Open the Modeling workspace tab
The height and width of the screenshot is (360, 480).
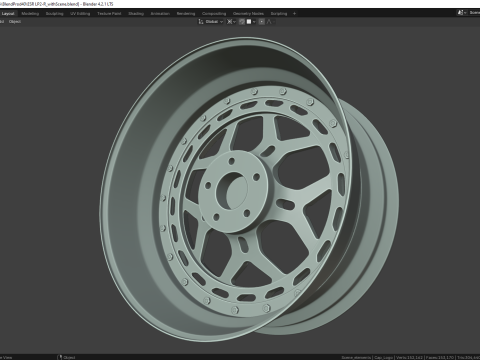[30, 14]
